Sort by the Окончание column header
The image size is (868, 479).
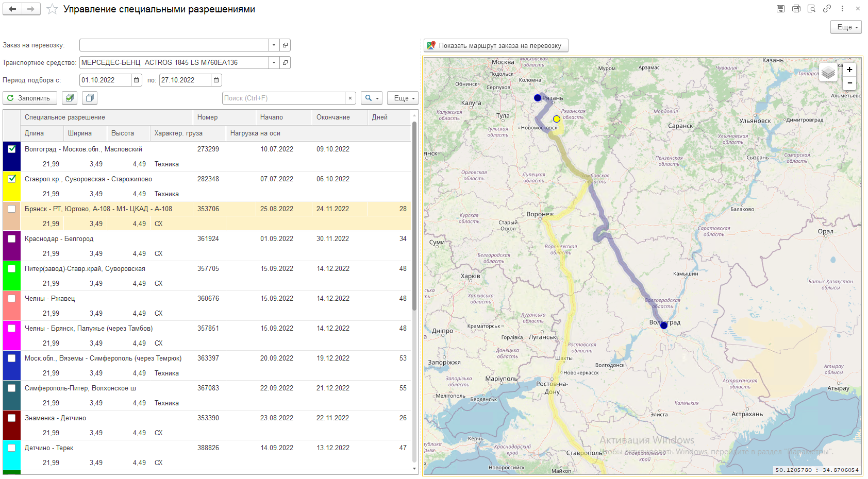tap(333, 117)
